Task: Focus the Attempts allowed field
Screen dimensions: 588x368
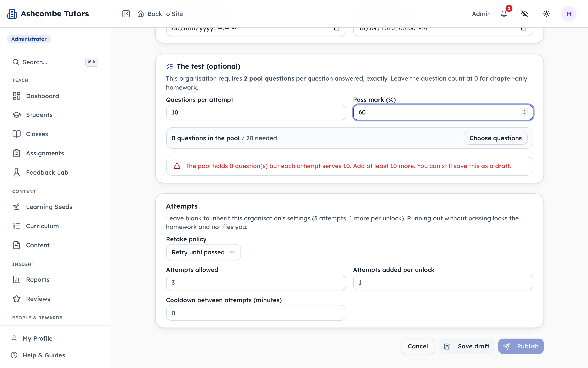Action: (256, 283)
